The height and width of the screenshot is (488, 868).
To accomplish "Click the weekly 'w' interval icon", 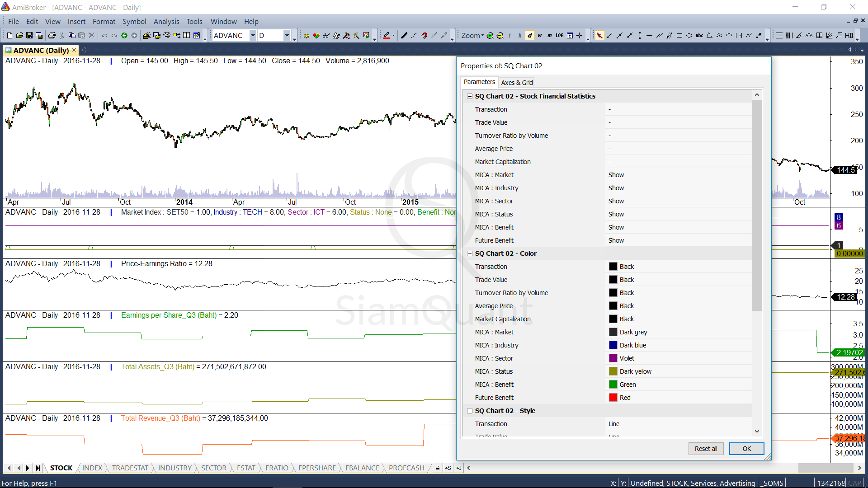I will click(539, 35).
